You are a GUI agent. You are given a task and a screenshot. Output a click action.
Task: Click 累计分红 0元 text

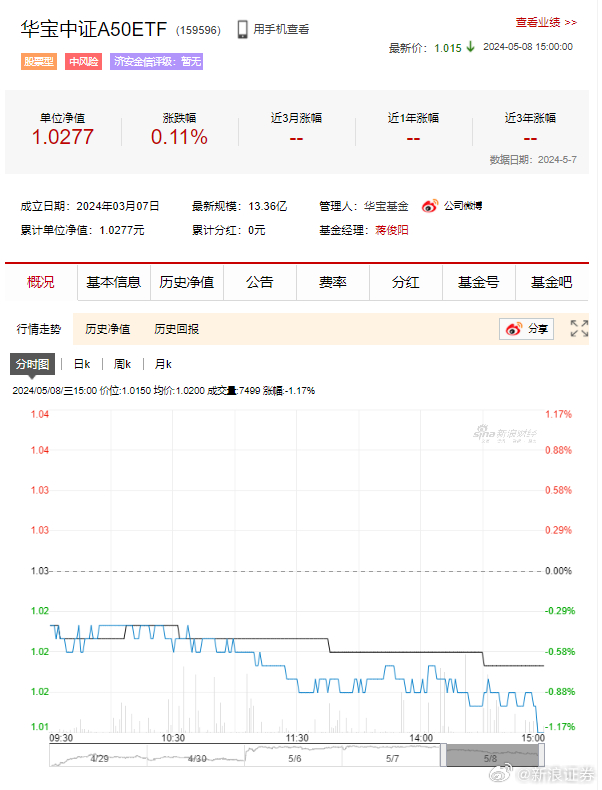228,230
